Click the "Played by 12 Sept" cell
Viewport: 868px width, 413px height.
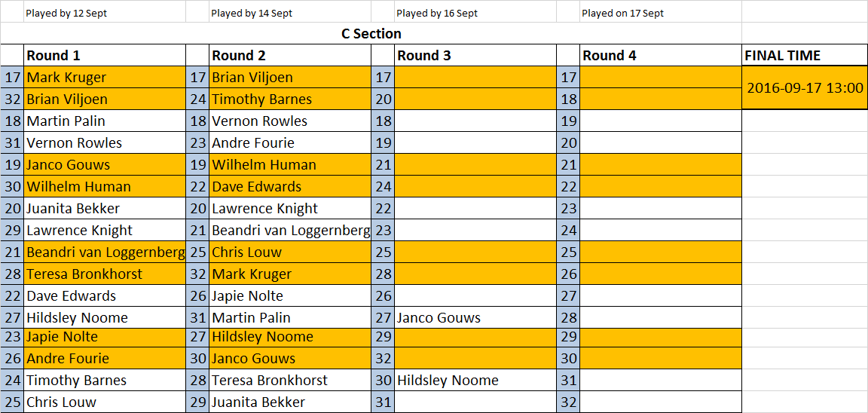(x=104, y=13)
